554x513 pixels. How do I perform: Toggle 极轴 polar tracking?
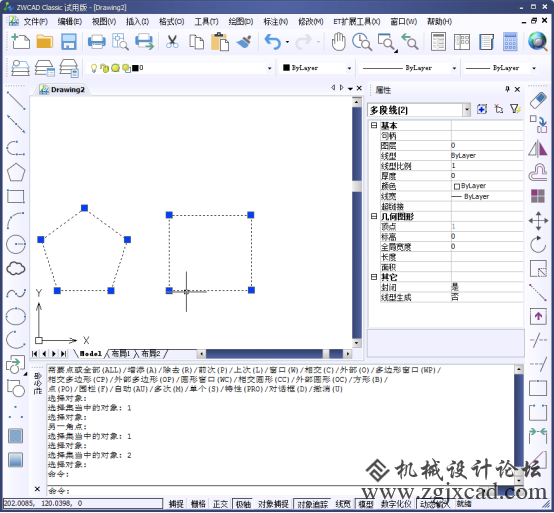click(x=243, y=504)
